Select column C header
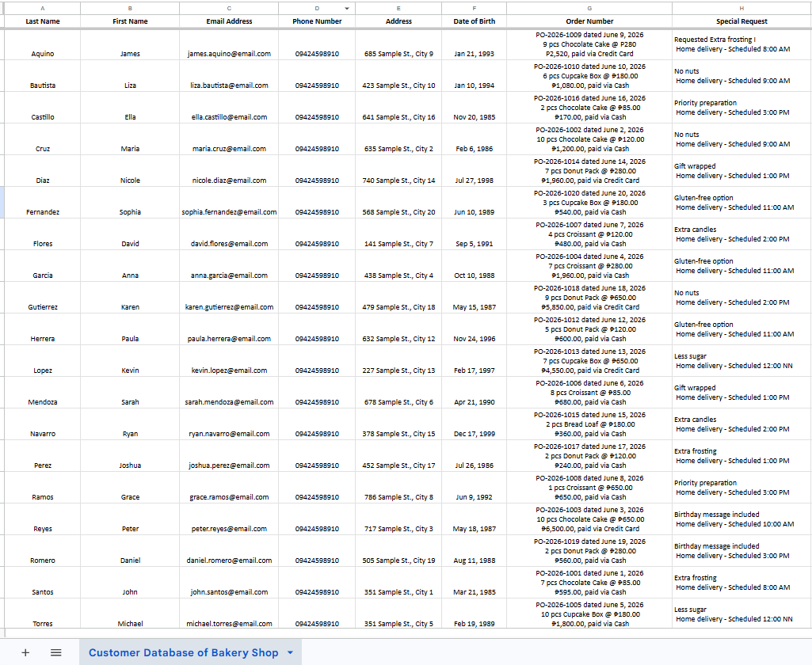 (x=229, y=8)
